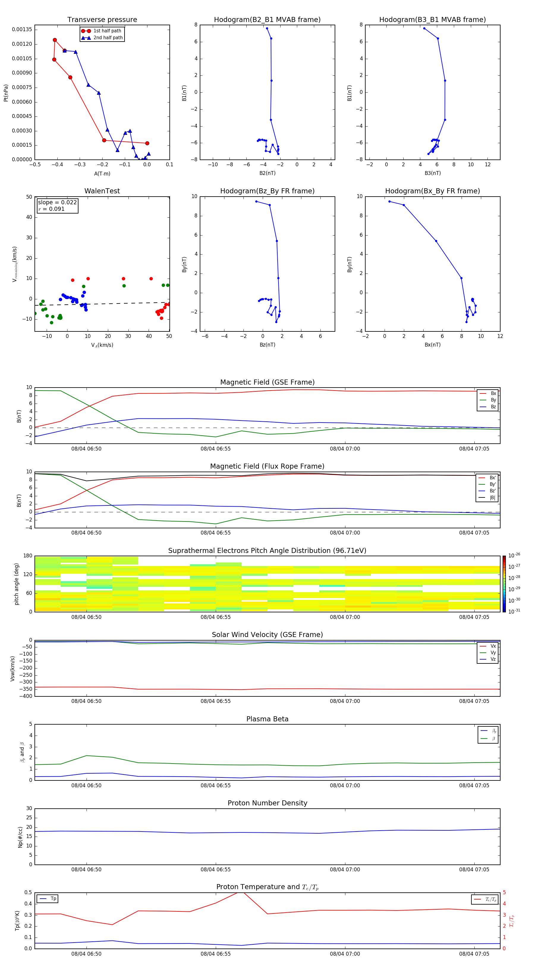Click the "A(T·m)" axis label
The height and width of the screenshot is (980, 535).
point(102,173)
